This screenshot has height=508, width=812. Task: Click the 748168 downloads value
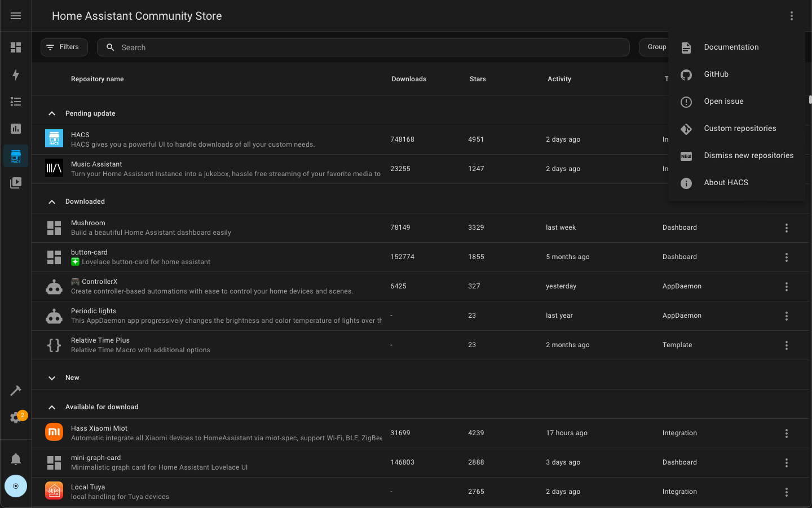[x=402, y=139]
